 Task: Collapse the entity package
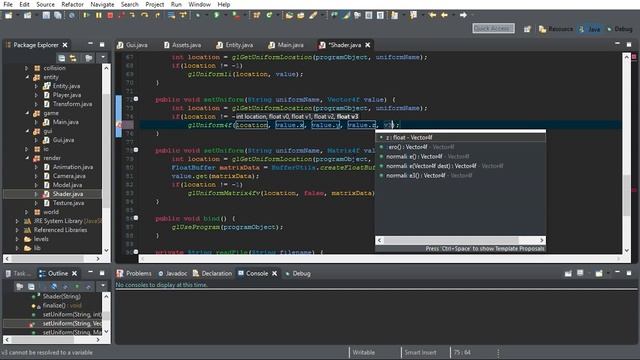[x=27, y=77]
